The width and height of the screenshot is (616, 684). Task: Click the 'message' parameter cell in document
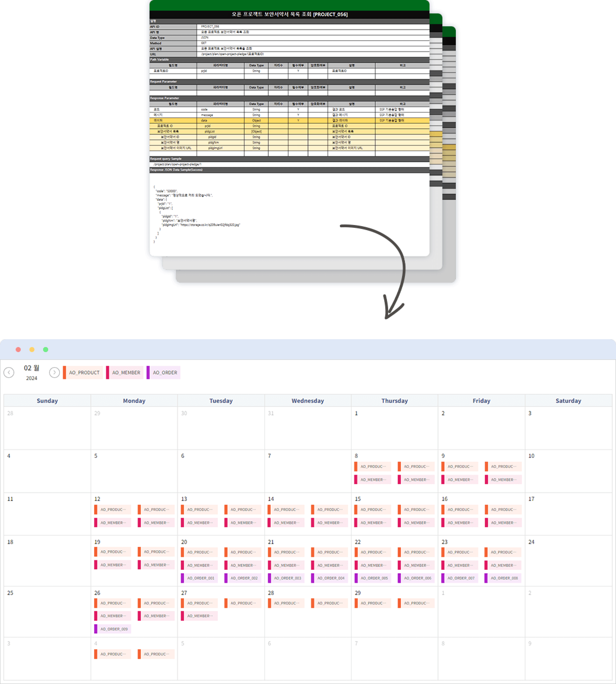tap(220, 115)
